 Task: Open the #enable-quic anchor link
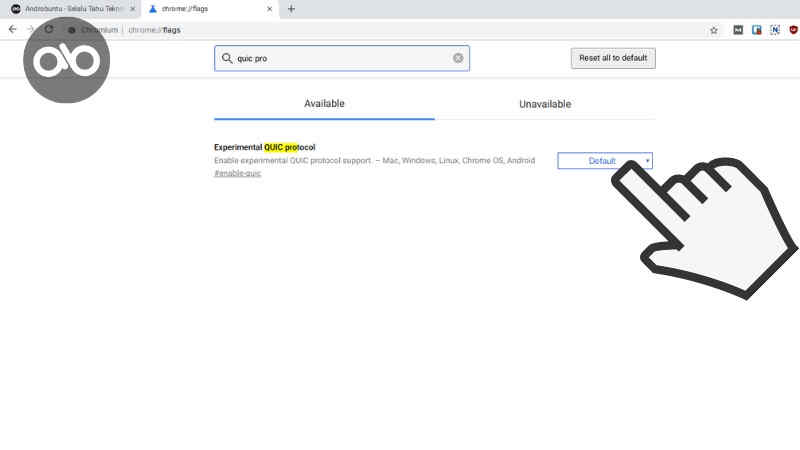point(238,173)
